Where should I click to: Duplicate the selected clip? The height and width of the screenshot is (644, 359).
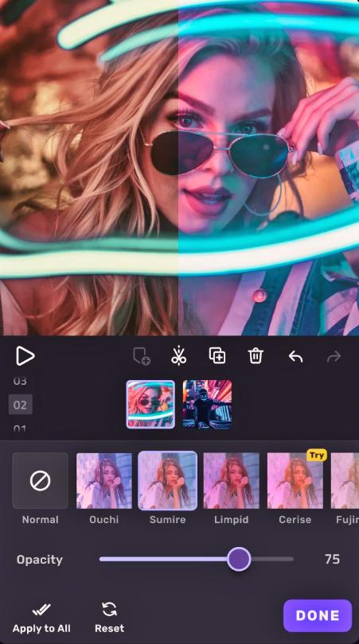217,355
